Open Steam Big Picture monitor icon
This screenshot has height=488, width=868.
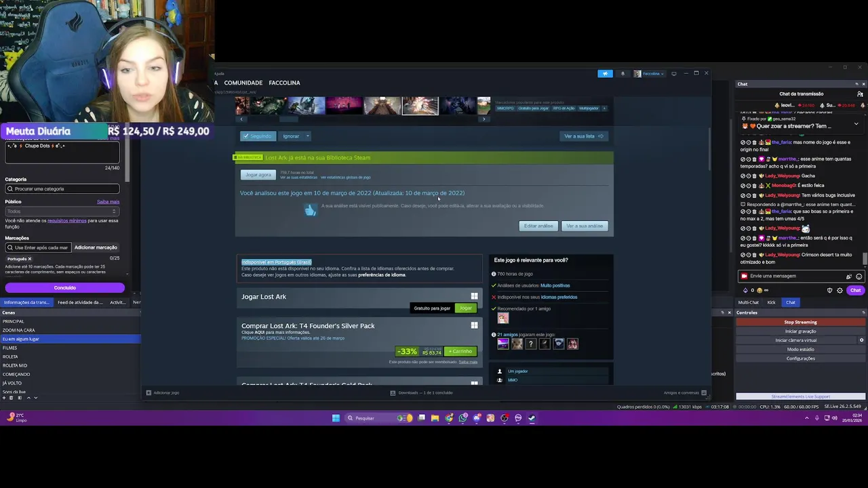[x=673, y=73]
